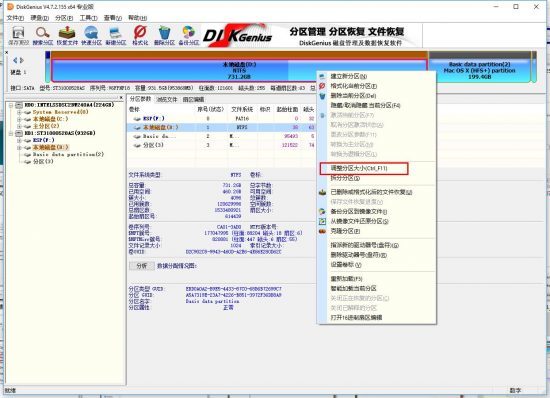This screenshot has width=550, height=398.
Task: Click the format icon in the context menu
Action: pos(322,86)
